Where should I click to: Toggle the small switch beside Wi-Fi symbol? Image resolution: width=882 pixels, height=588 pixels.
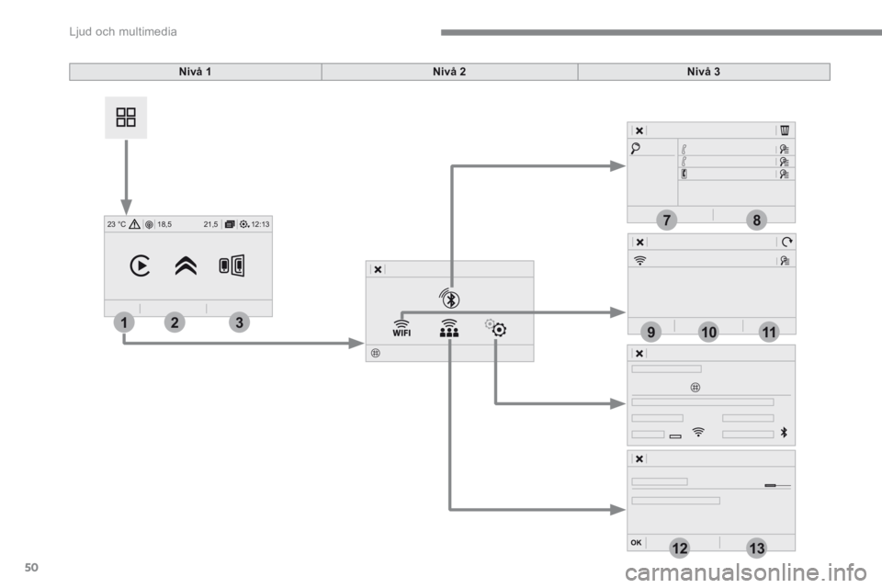coord(675,435)
